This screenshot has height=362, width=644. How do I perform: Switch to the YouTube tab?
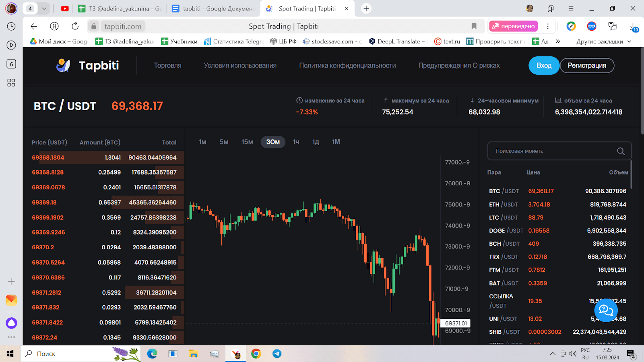pos(64,8)
